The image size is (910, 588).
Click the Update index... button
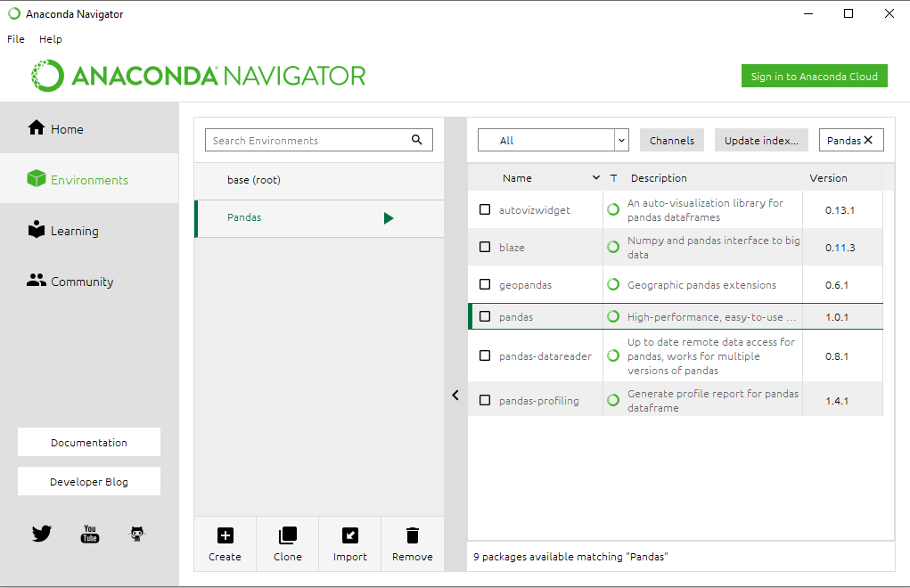click(761, 141)
